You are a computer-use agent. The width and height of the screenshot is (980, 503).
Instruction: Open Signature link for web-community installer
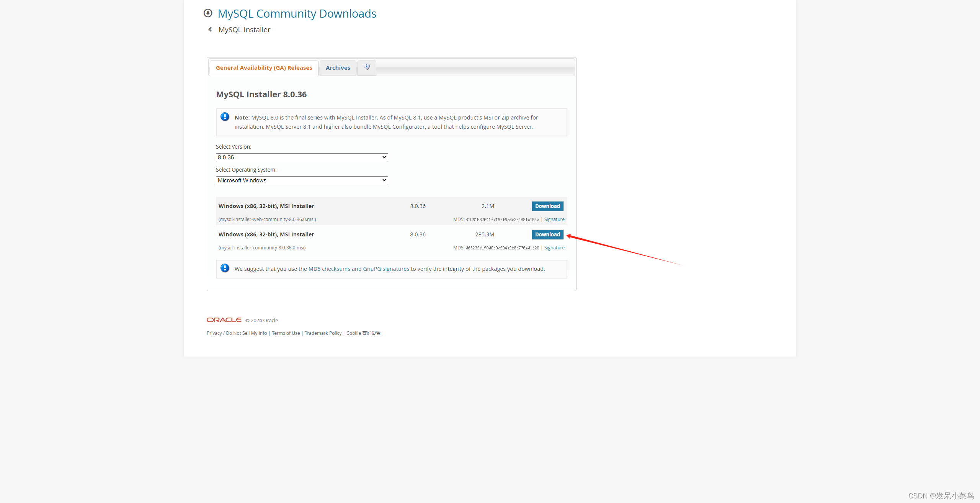[554, 220]
